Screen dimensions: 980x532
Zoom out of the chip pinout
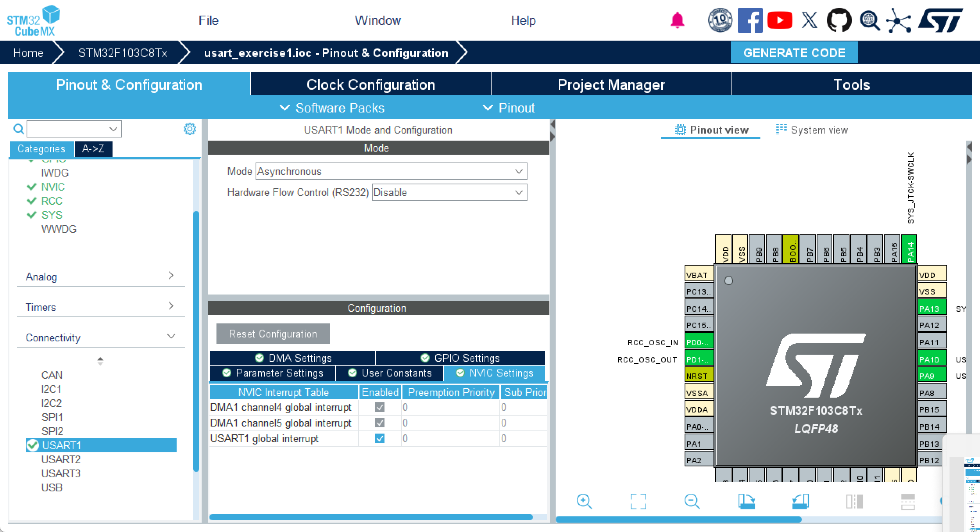point(692,501)
